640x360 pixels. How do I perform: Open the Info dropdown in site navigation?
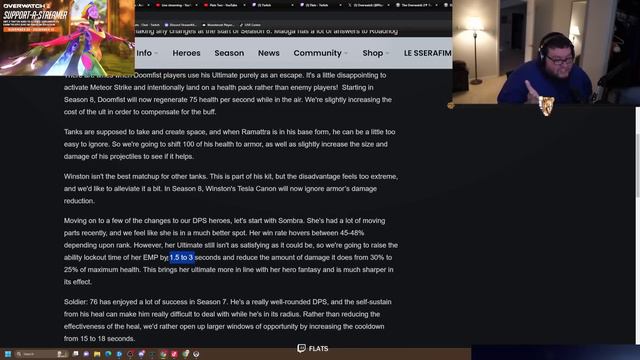coord(147,53)
